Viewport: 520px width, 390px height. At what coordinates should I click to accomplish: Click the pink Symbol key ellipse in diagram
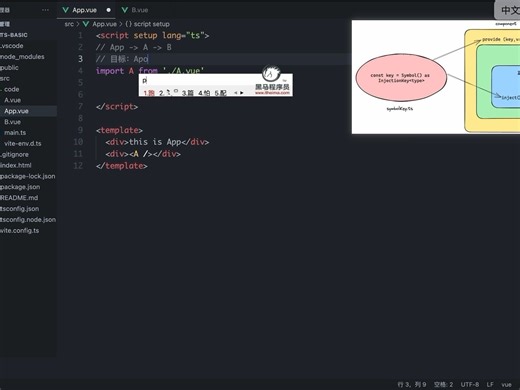pos(401,77)
